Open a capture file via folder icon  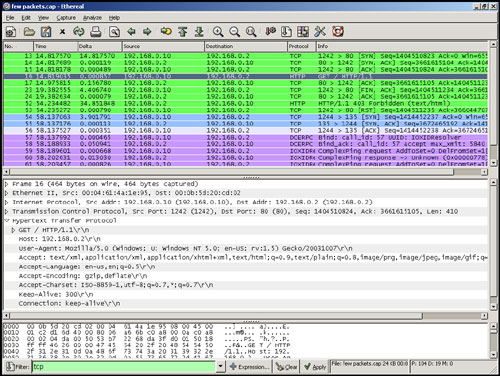click(x=29, y=32)
